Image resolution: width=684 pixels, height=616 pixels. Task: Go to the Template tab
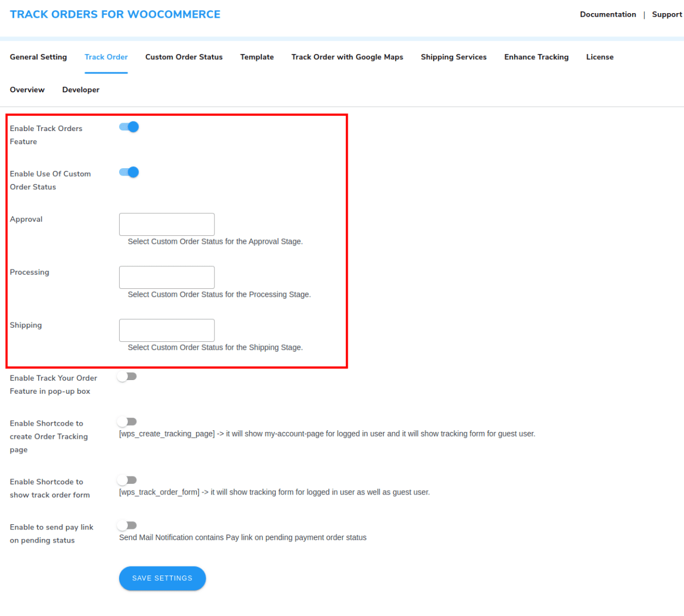coord(256,57)
